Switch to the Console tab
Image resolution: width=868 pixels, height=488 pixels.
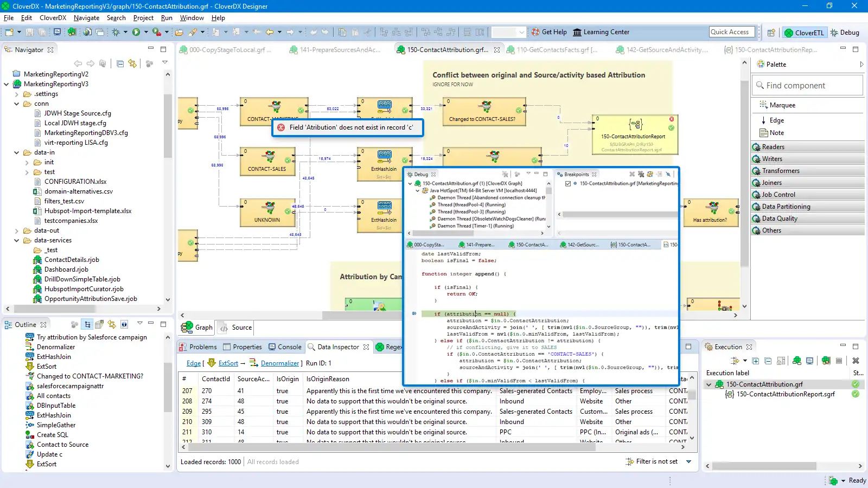point(285,347)
